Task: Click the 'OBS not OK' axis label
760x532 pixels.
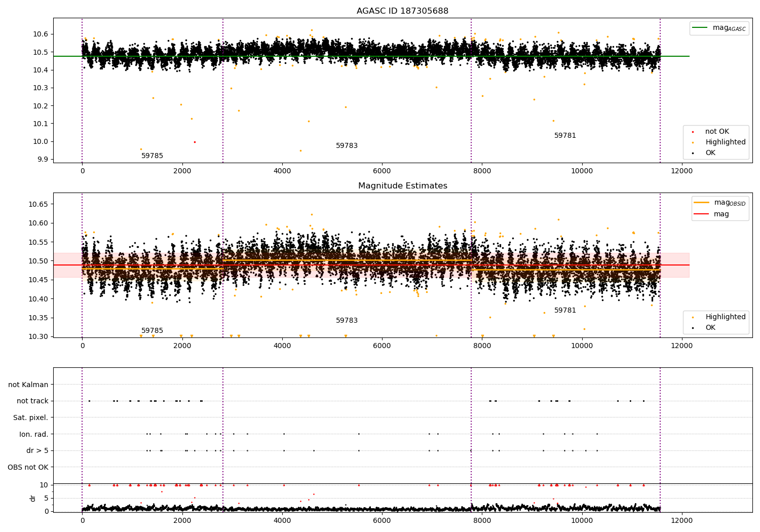Action: pos(28,467)
